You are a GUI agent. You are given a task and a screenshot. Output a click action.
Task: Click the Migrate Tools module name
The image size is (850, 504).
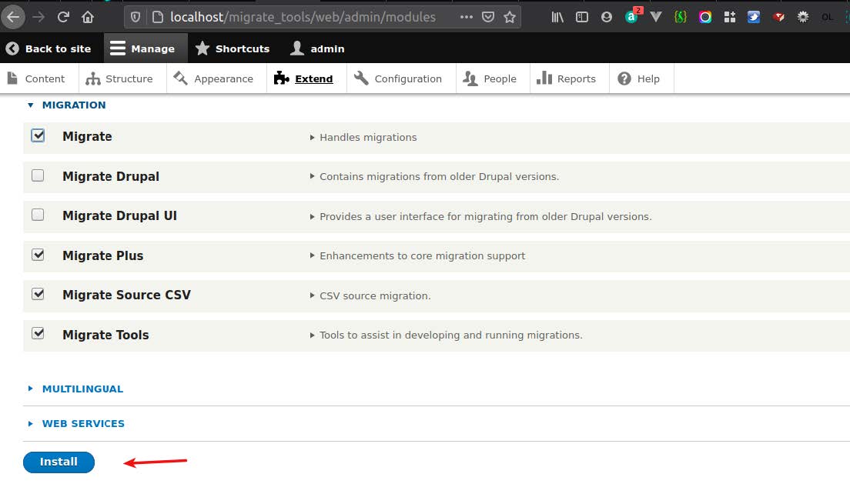(105, 335)
